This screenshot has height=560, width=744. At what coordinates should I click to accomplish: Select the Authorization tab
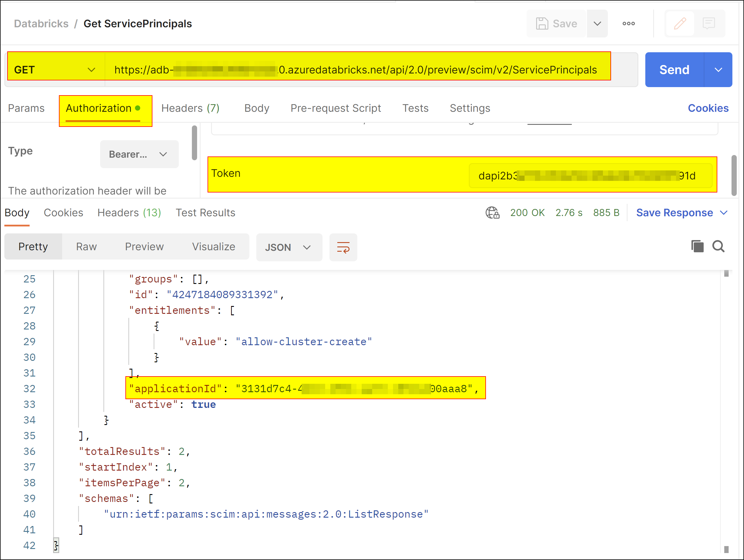(x=103, y=108)
